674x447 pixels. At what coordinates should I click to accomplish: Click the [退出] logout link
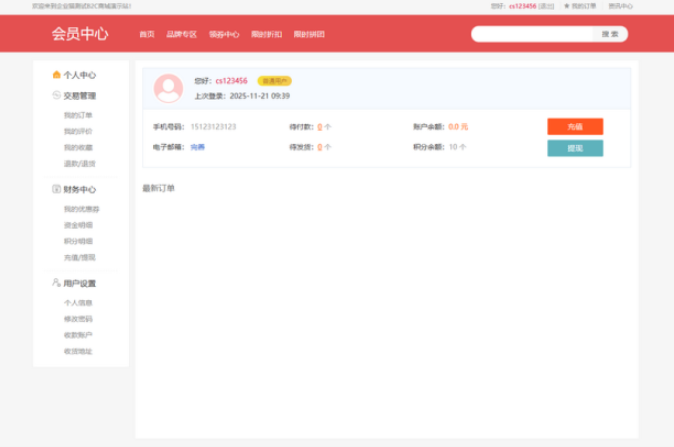546,6
